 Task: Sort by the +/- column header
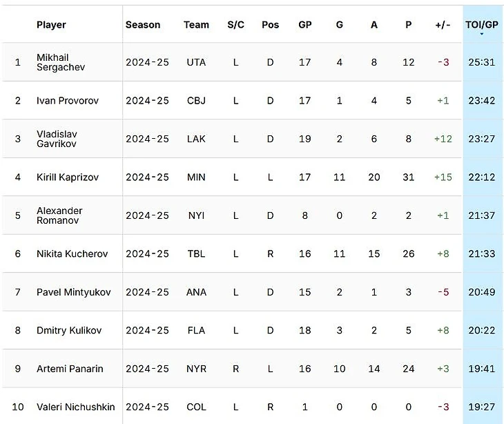(443, 25)
